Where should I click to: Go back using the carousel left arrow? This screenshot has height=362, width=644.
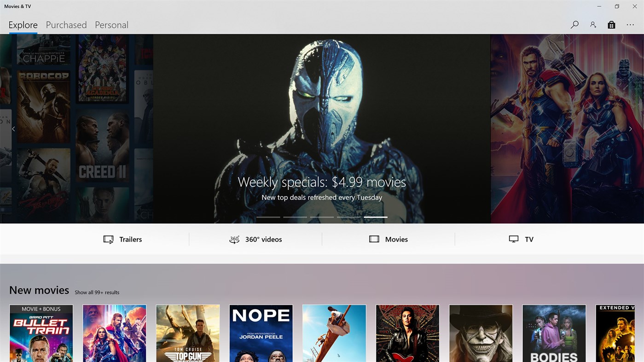pos(14,129)
